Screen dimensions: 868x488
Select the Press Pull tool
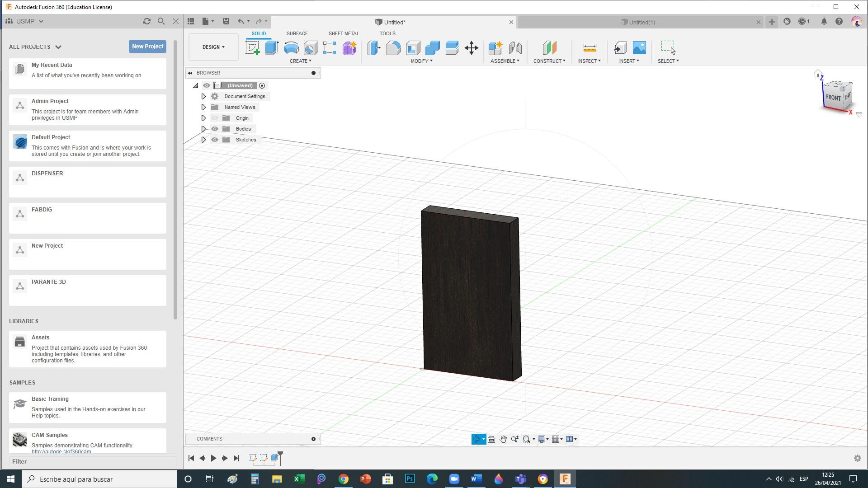coord(374,48)
